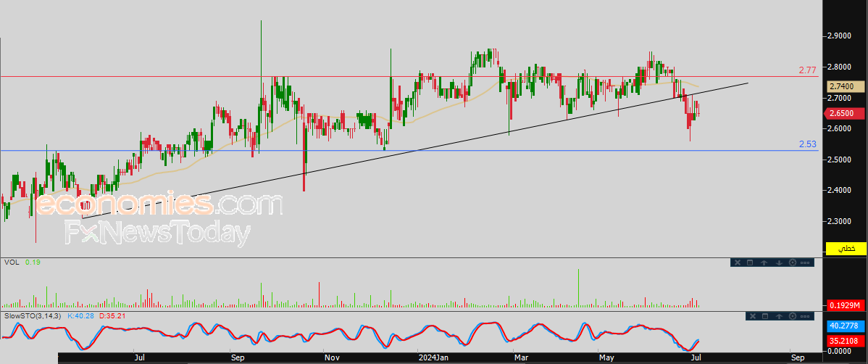Click the VOL indicator label
Viewport: 868px width, 364px height.
point(12,262)
